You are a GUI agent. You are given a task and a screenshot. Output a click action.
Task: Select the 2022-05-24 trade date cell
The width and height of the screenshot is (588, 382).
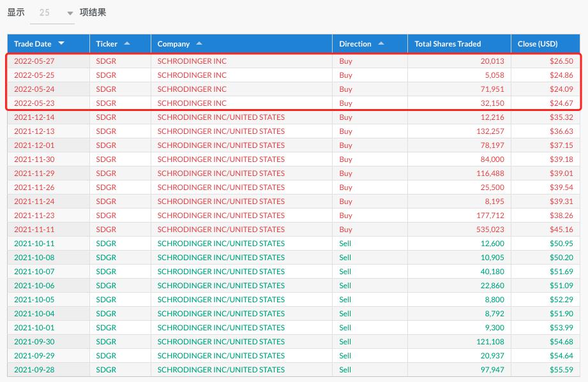coord(34,89)
